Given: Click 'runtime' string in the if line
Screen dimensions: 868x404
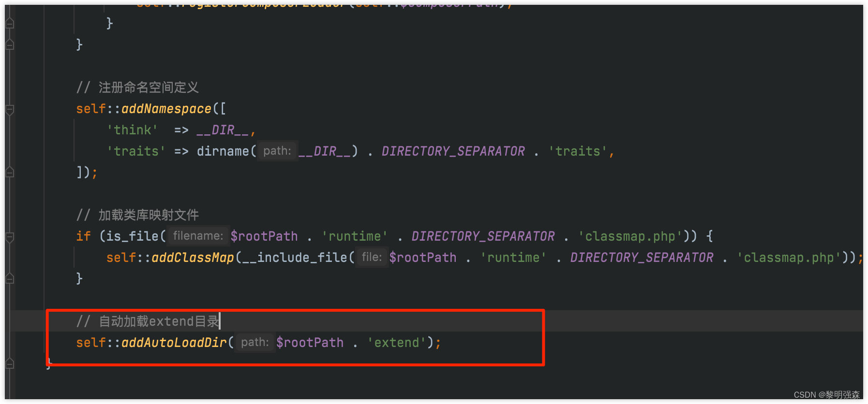Looking at the screenshot, I should (355, 236).
